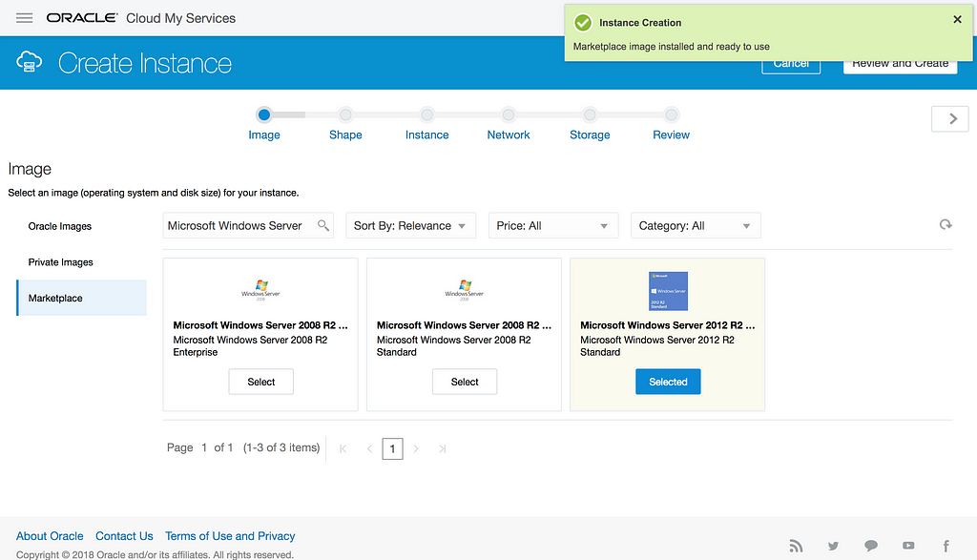Click the Microsoft Windows Server 2008 R2 Enterprise description
Viewport: 977px width, 560px height.
pyautogui.click(x=251, y=345)
